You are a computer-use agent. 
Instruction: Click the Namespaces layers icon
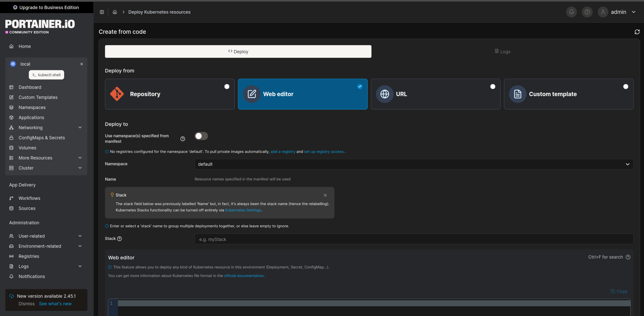[11, 108]
